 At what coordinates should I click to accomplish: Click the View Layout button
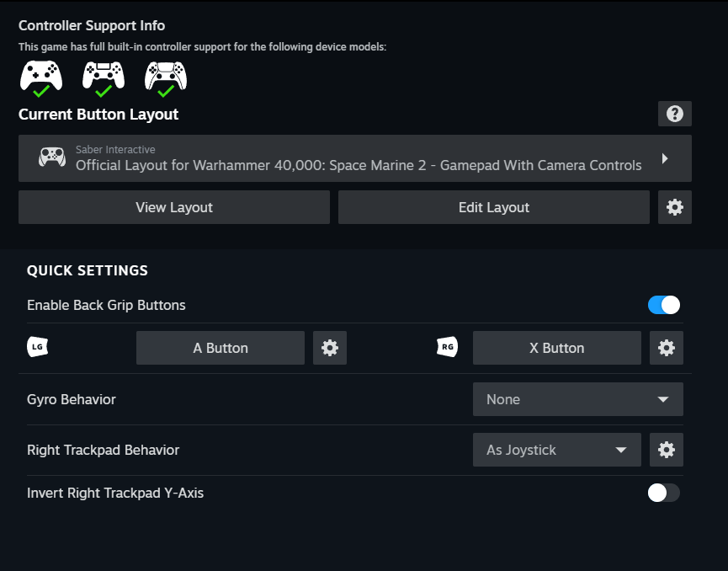click(174, 207)
